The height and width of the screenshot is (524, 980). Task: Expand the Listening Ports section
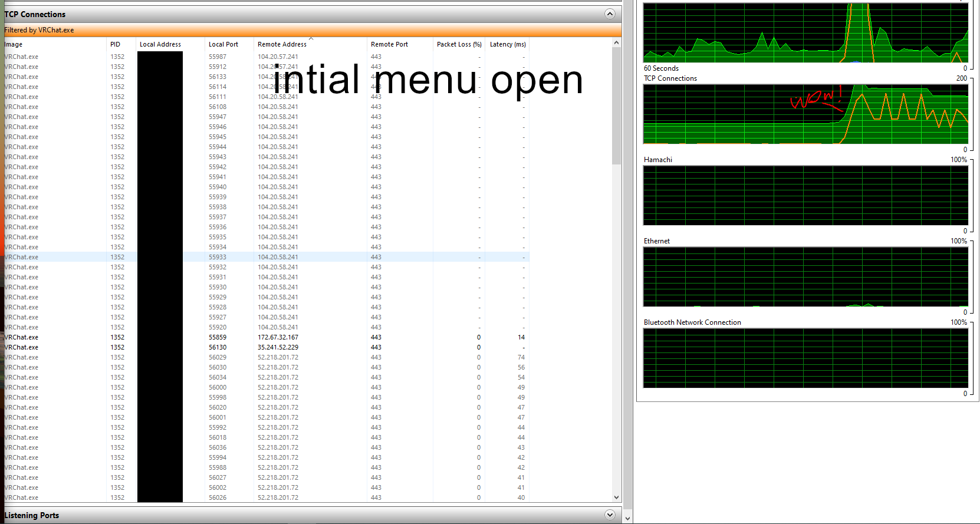point(610,515)
